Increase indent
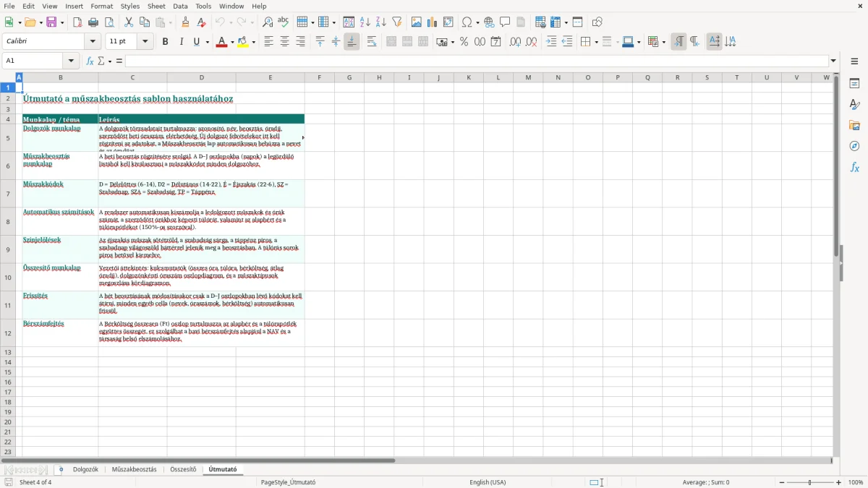868x488 pixels. (x=551, y=42)
